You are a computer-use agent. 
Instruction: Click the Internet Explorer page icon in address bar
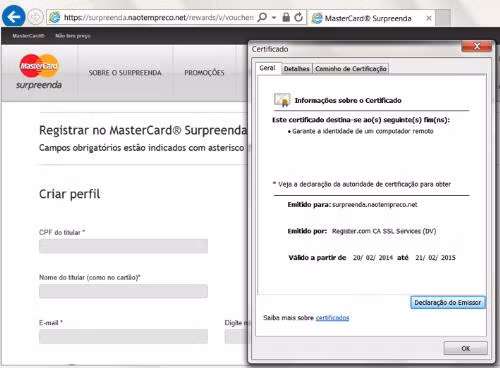55,17
